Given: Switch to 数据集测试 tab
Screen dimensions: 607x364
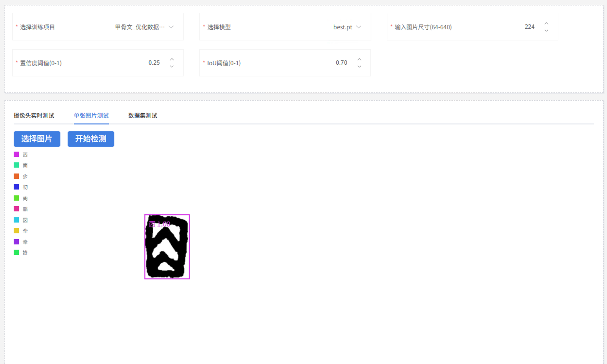Looking at the screenshot, I should 142,115.
